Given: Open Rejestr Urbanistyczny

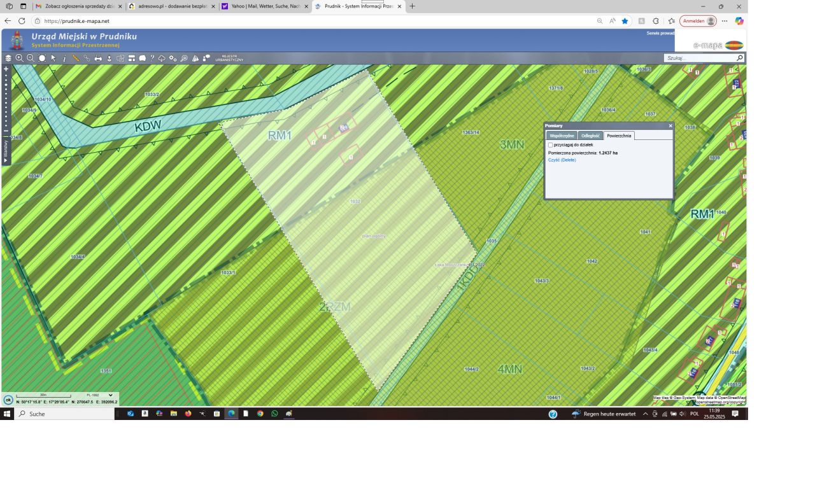Looking at the screenshot, I should pos(229,58).
